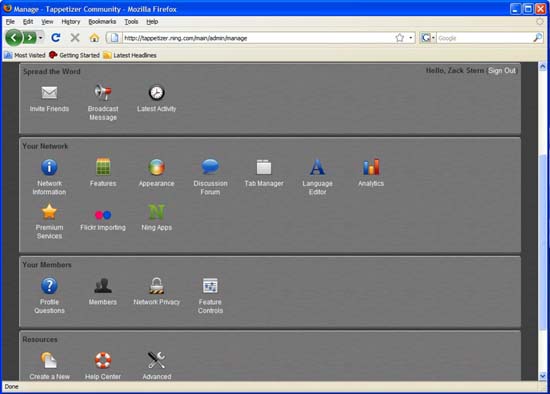This screenshot has height=394, width=550.
Task: Open the Features grid icon
Action: (103, 167)
